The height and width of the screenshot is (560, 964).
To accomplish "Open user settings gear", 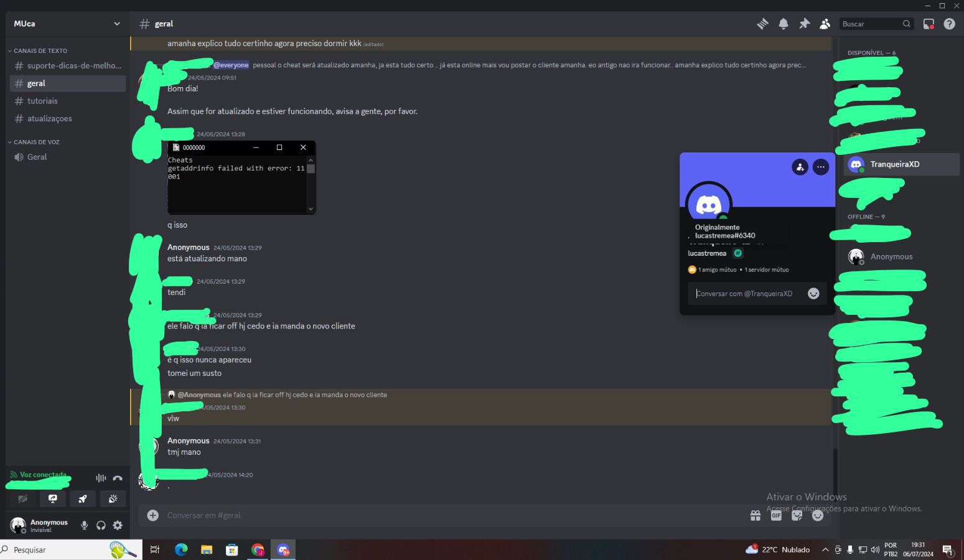I will pyautogui.click(x=118, y=525).
